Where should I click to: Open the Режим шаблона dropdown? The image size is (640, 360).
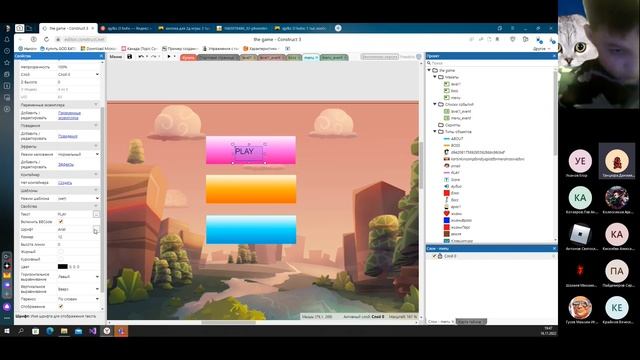[78, 198]
